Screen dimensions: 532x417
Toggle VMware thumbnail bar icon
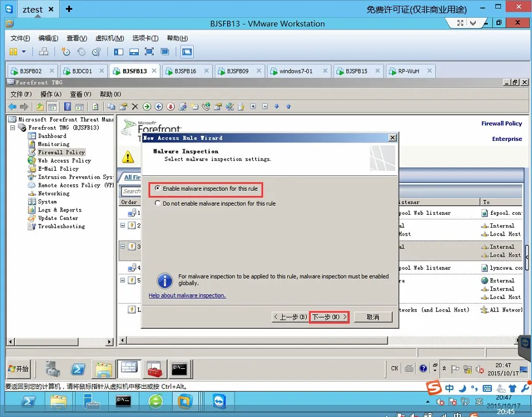point(134,52)
